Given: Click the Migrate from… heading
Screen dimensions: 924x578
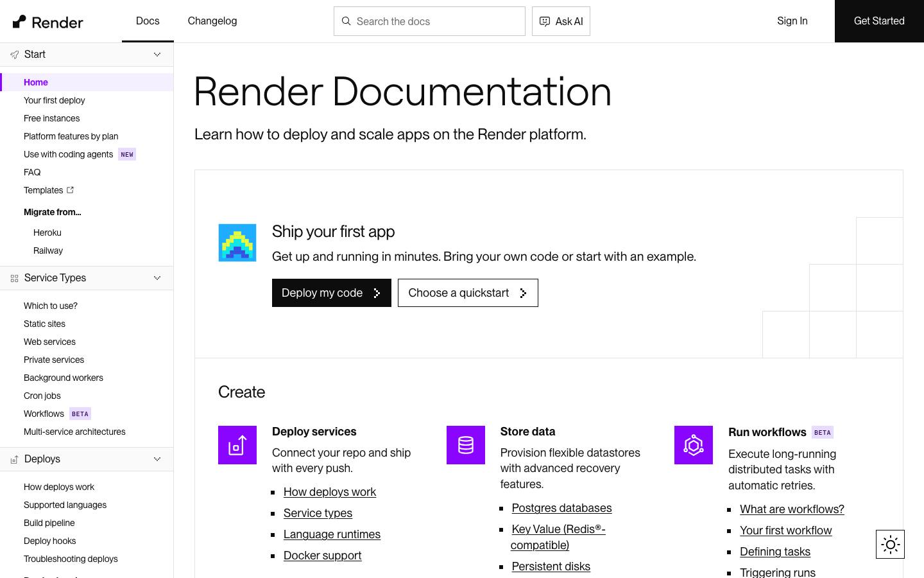Looking at the screenshot, I should pos(53,212).
